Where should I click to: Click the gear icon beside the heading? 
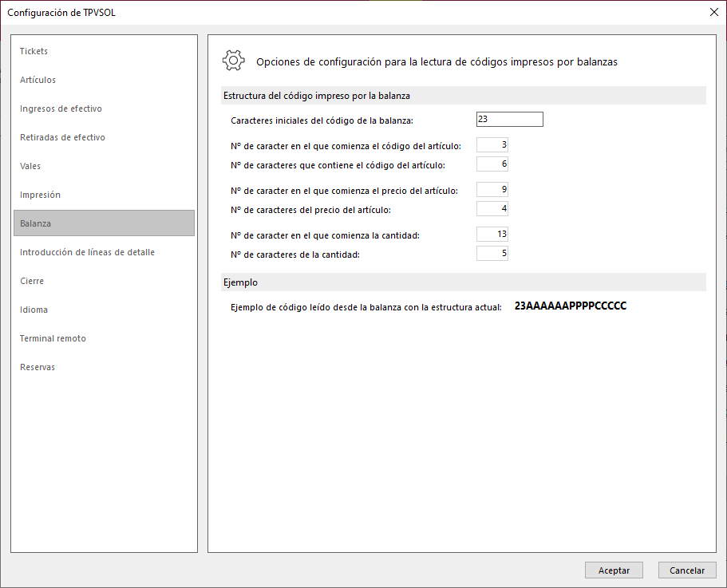(233, 61)
